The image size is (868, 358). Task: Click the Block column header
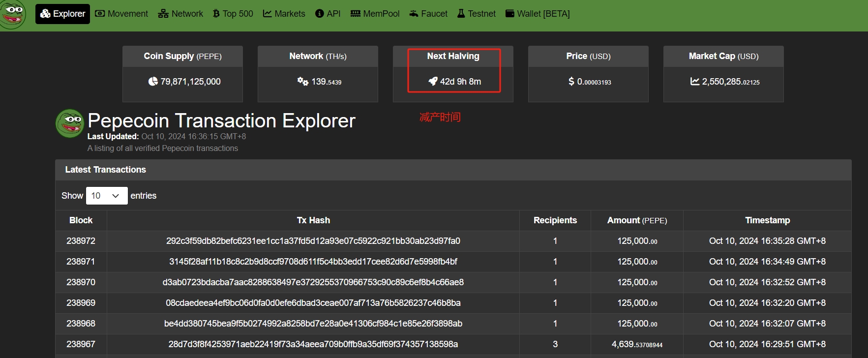coord(81,220)
